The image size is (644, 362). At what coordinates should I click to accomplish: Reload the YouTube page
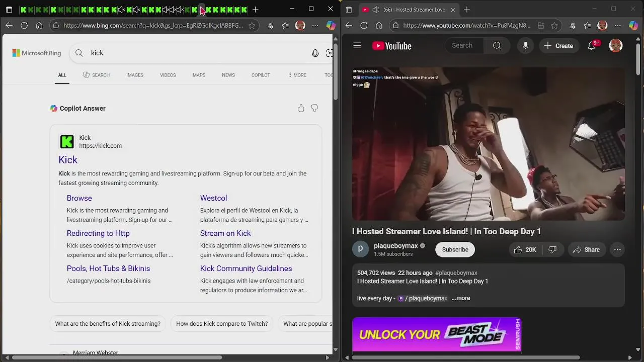point(364,25)
